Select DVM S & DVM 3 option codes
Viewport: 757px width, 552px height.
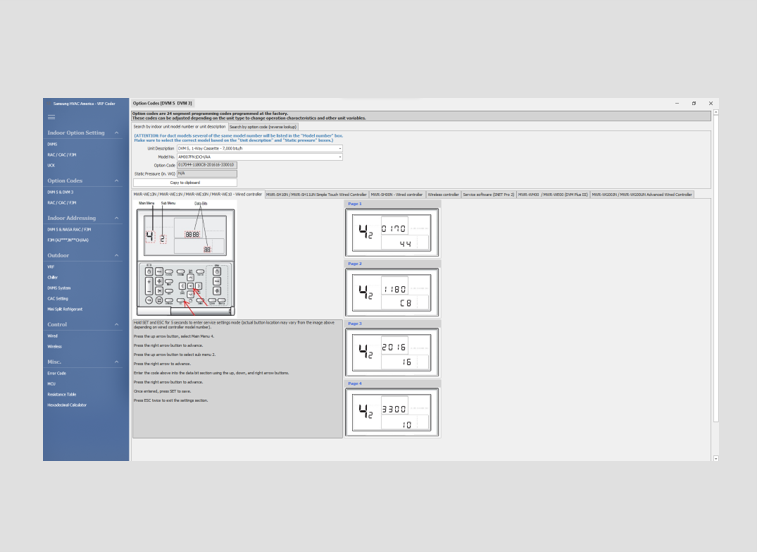click(60, 192)
